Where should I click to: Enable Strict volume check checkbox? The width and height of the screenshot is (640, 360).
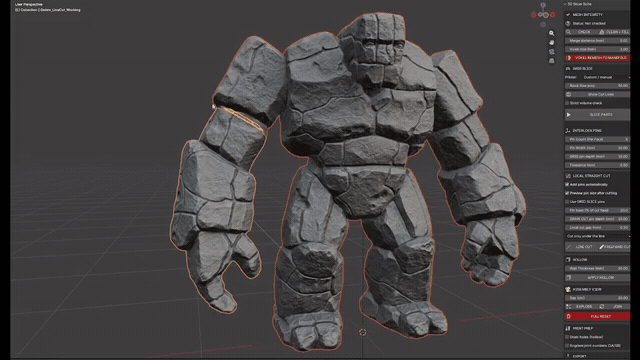(x=567, y=103)
